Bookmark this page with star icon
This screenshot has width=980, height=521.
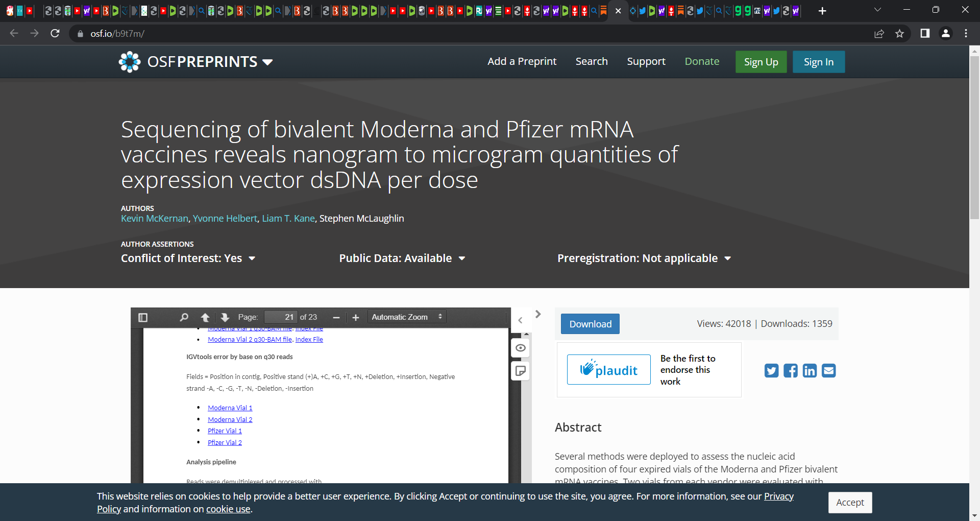tap(899, 34)
